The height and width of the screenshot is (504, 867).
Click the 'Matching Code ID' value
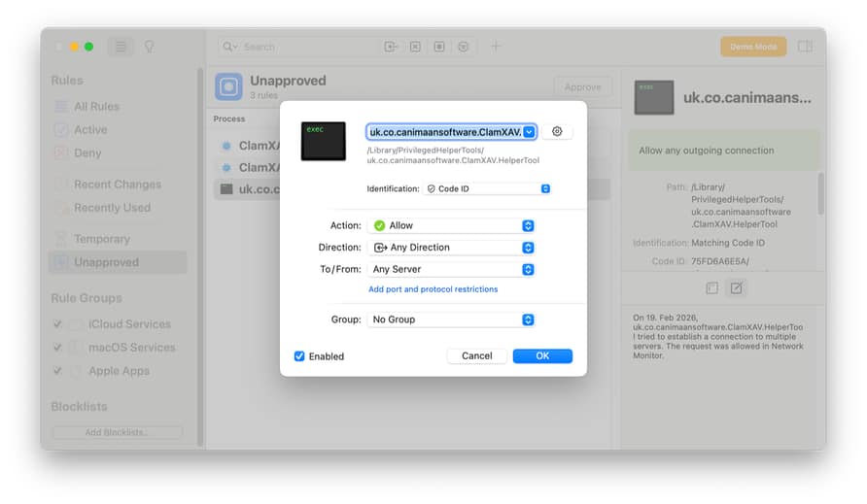728,243
